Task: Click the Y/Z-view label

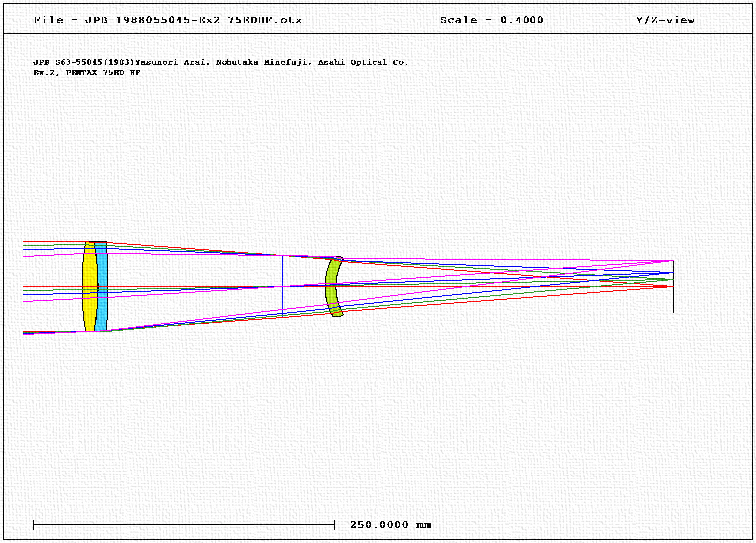Action: [x=666, y=20]
